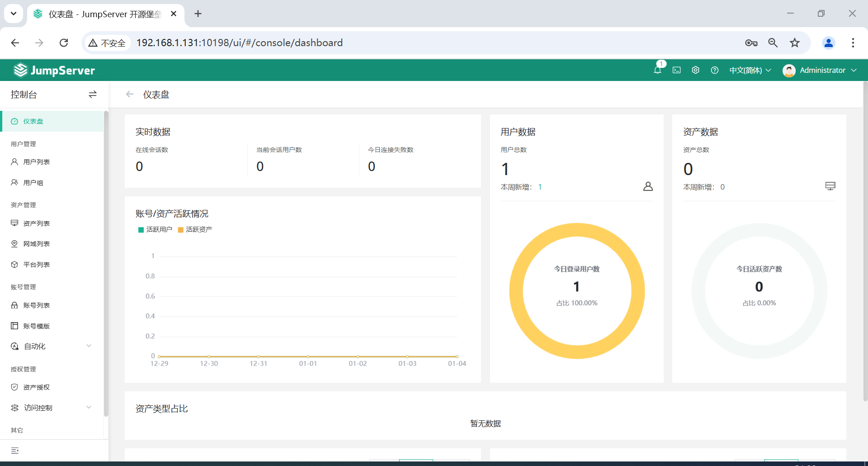The width and height of the screenshot is (868, 466).
Task: Click the browser reload button
Action: point(64,43)
